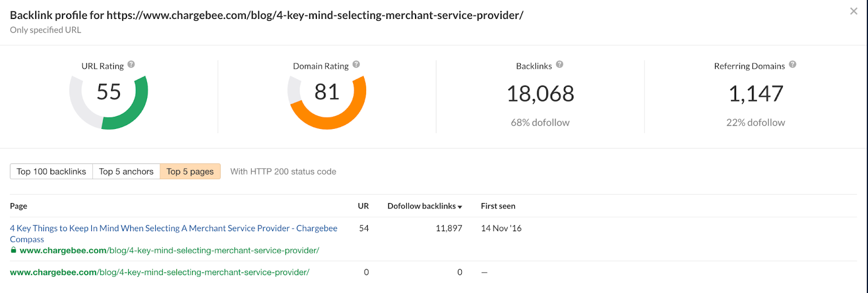Screen dimensions: 868x293
Task: Click the 22% dofollow text
Action: 756,122
